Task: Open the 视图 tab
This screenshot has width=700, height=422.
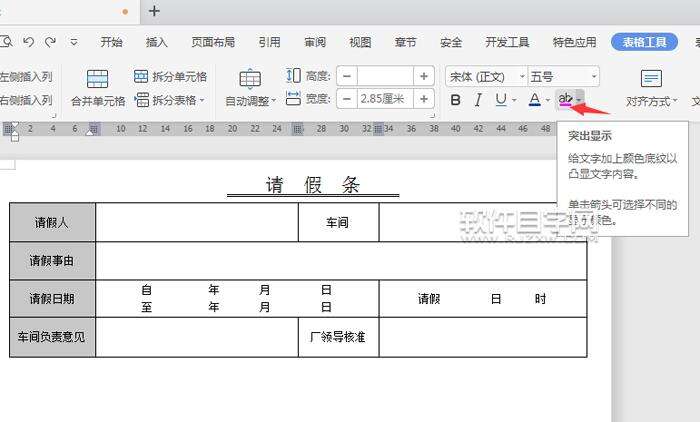Action: (360, 42)
